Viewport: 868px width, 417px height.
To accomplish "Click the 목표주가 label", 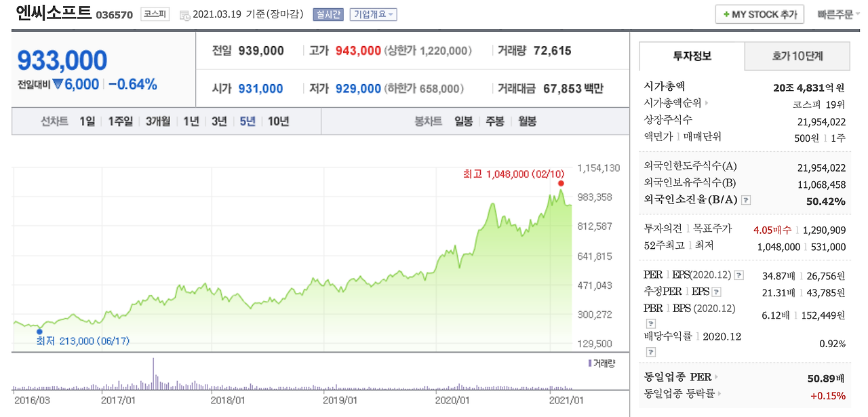I will pos(711,229).
